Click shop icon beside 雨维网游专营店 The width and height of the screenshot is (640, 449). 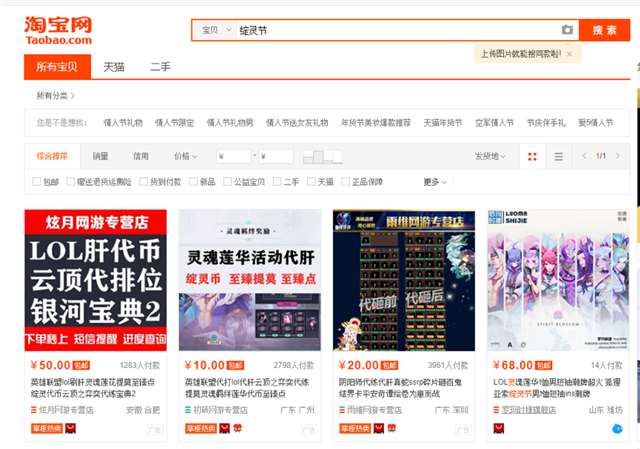(x=342, y=409)
